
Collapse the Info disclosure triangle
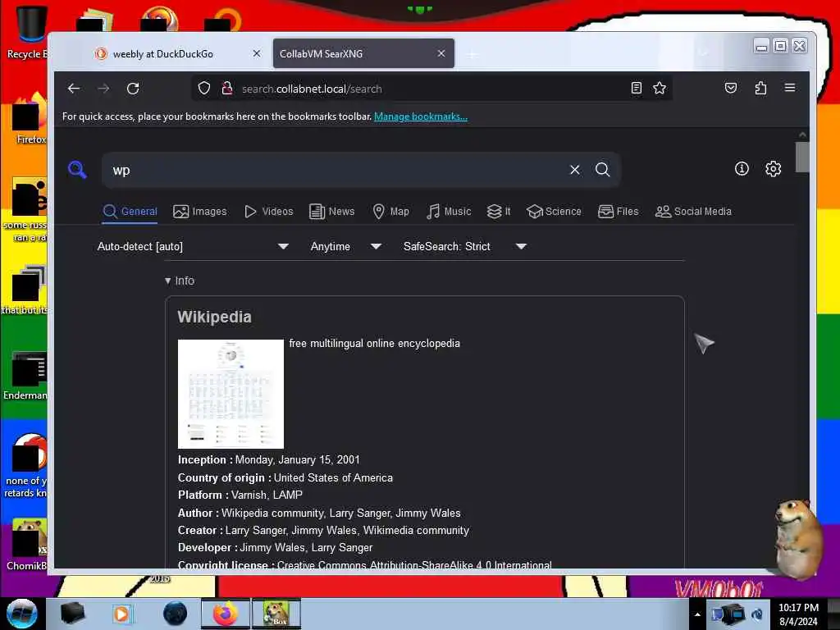(x=167, y=281)
